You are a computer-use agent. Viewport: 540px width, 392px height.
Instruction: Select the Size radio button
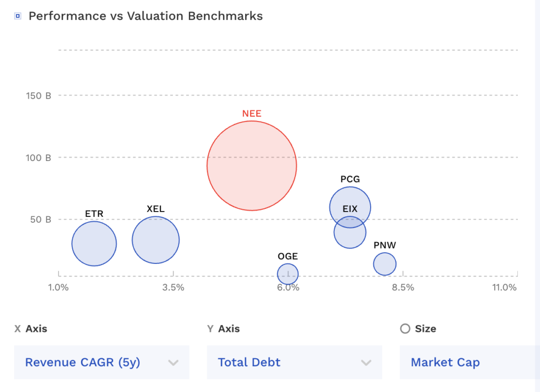point(405,329)
